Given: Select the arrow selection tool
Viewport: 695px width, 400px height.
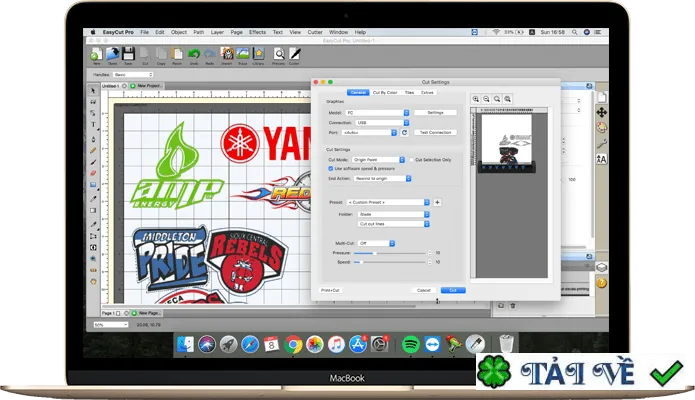Looking at the screenshot, I should point(93,90).
